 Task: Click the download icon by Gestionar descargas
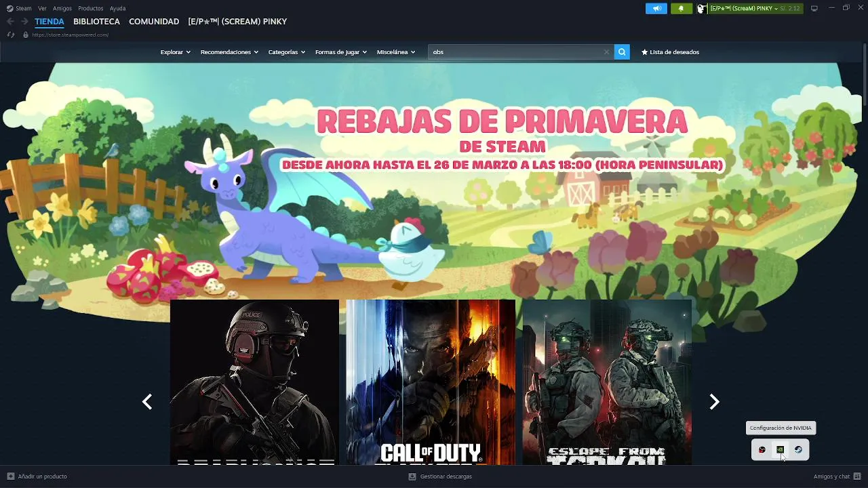tap(412, 476)
